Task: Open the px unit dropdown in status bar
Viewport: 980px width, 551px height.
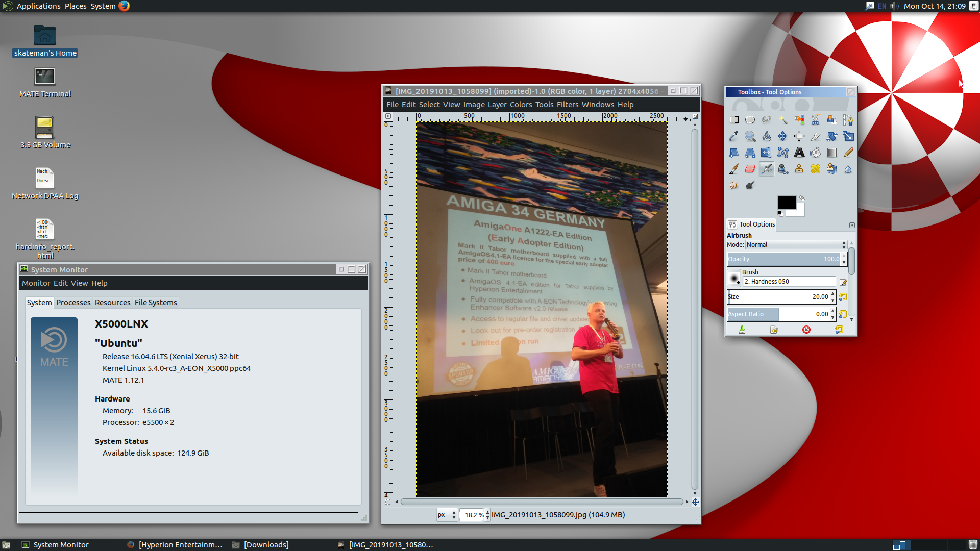Action: 447,515
